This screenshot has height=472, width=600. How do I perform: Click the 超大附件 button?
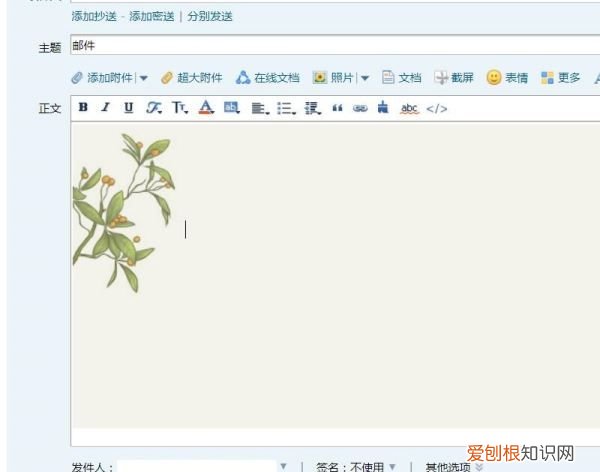[191, 78]
